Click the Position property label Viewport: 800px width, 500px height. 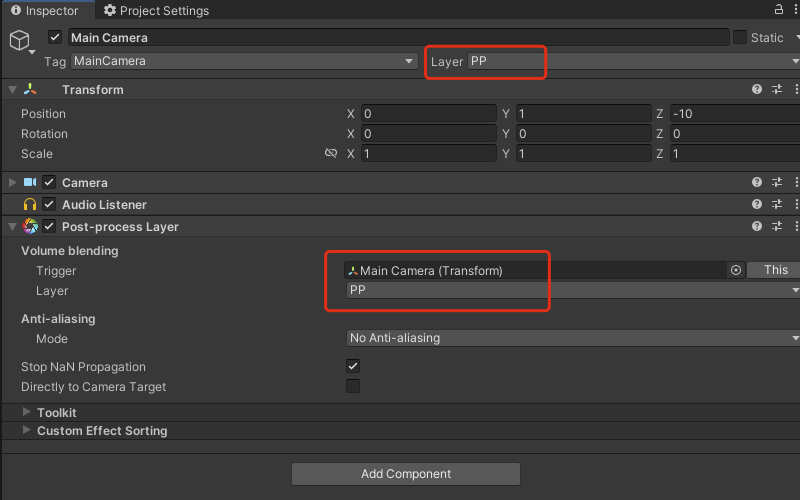click(43, 113)
